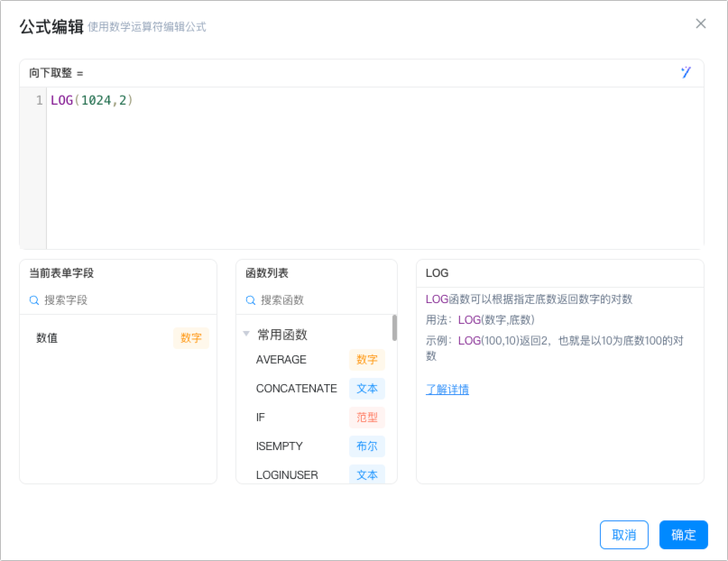
Task: Close the formula editor dialog
Action: [701, 23]
